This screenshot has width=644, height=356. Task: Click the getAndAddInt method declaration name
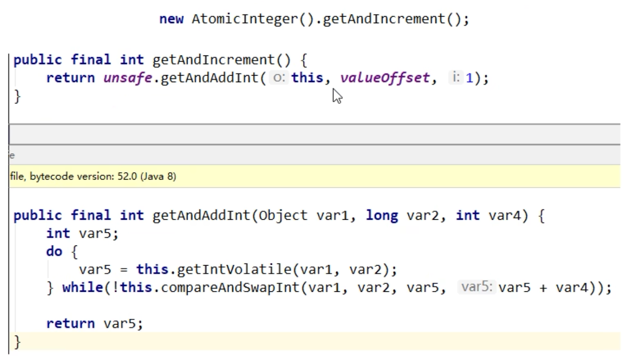tap(201, 215)
